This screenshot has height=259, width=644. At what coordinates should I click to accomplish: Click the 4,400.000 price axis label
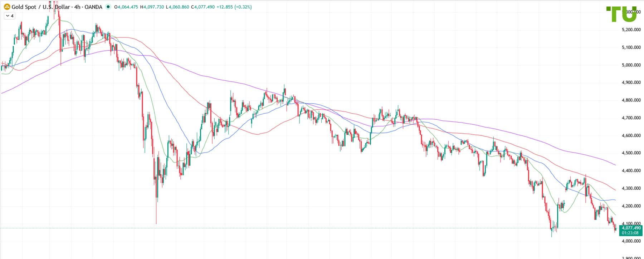(x=631, y=171)
